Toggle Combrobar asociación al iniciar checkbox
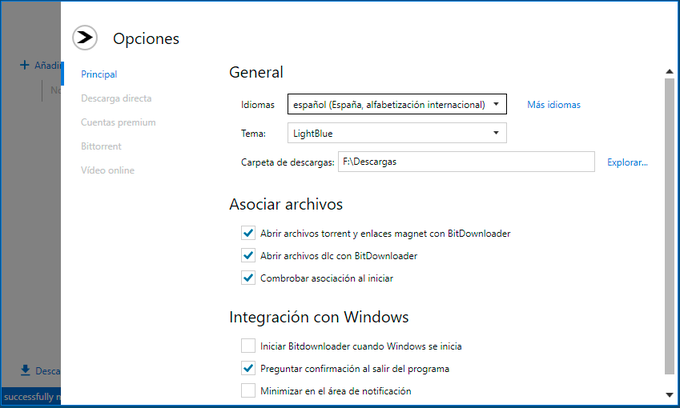 (x=248, y=277)
